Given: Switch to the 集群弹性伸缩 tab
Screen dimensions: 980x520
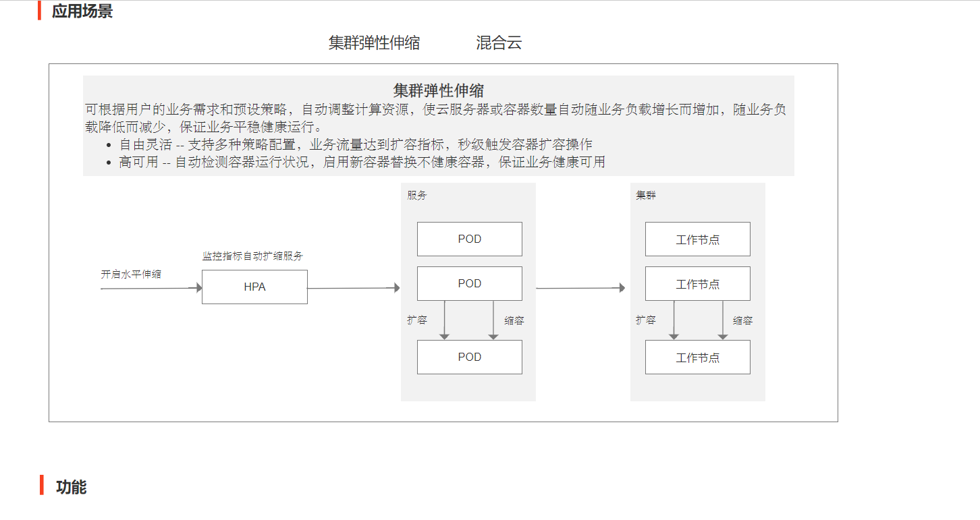Looking at the screenshot, I should [374, 43].
